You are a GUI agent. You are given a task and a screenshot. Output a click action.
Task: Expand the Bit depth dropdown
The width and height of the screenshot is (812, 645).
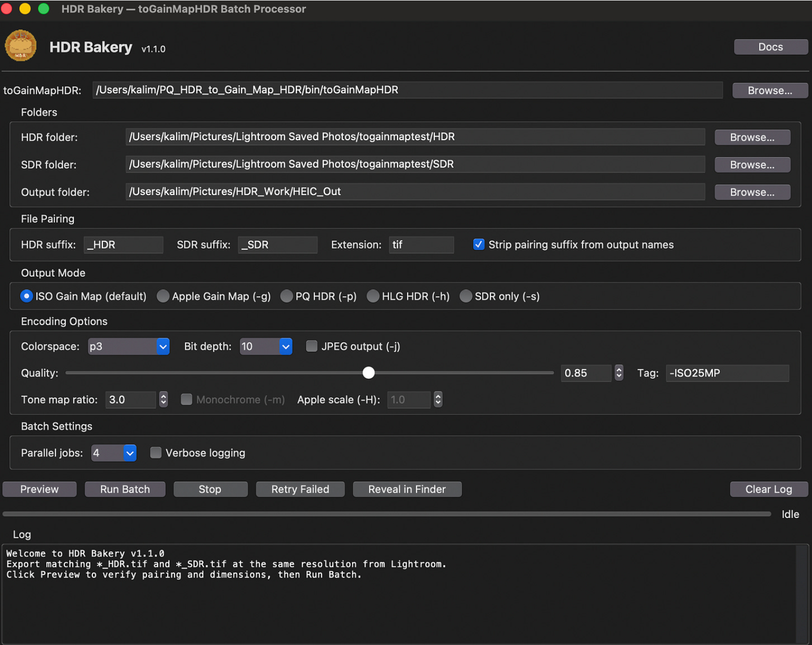point(266,347)
